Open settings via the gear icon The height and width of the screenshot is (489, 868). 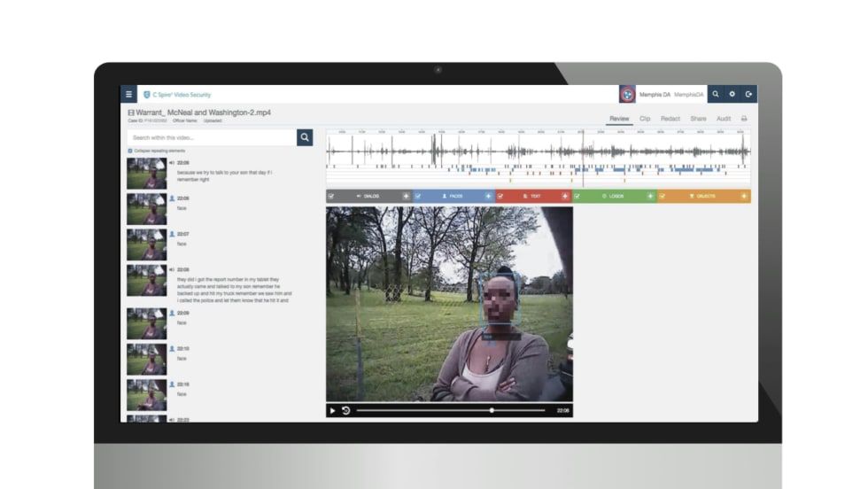pos(732,94)
